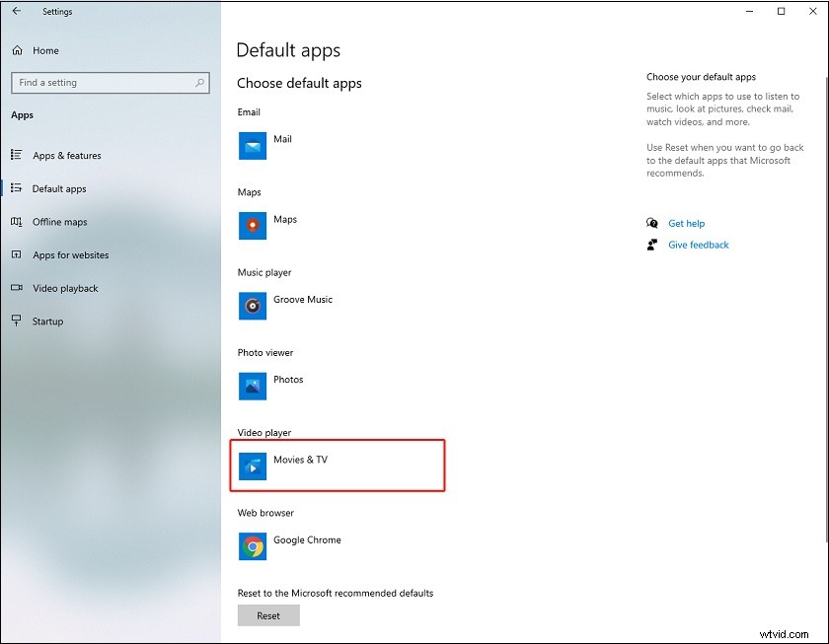Select the Maps icon as default maps app
Screen dimensions: 829x644
pyautogui.click(x=253, y=225)
